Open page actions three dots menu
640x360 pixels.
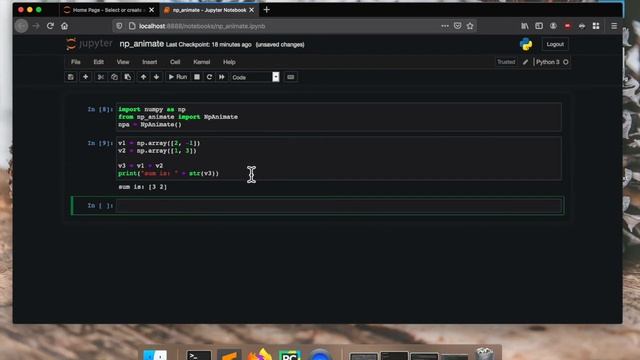pyautogui.click(x=445, y=26)
